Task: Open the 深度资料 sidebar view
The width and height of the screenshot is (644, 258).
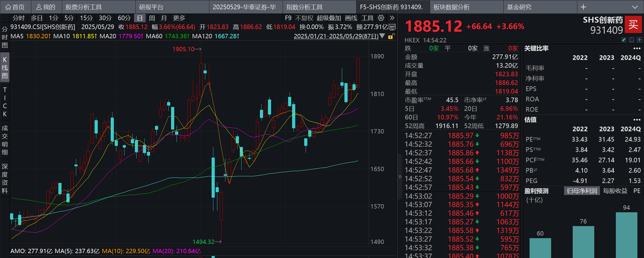Action: (5, 178)
